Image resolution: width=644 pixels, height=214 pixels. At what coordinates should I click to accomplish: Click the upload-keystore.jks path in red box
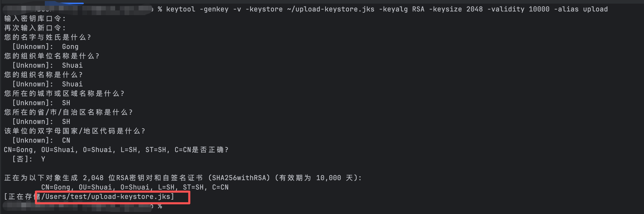108,197
